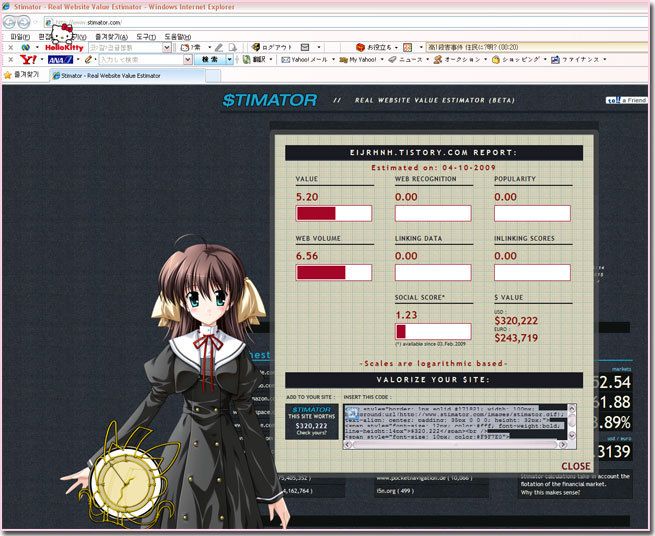This screenshot has height=536, width=655.
Task: Click the news ticker headline on Hello Kitty toolbar
Action: click(473, 48)
